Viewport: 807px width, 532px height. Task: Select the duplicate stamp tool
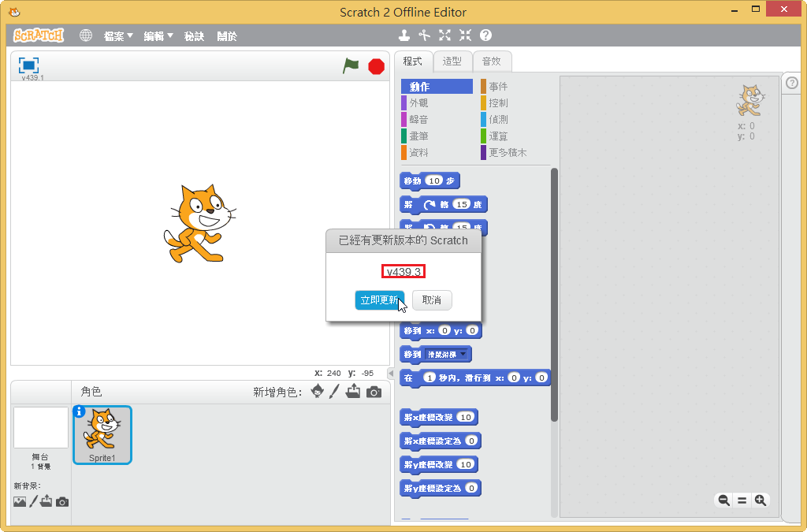404,35
